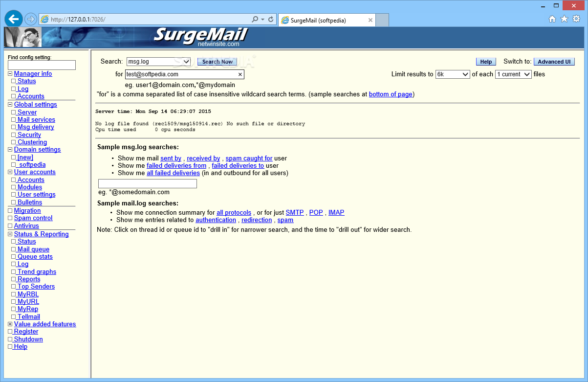The height and width of the screenshot is (382, 588).
Task: Clear the 'for' field with the X icon
Action: tap(240, 75)
